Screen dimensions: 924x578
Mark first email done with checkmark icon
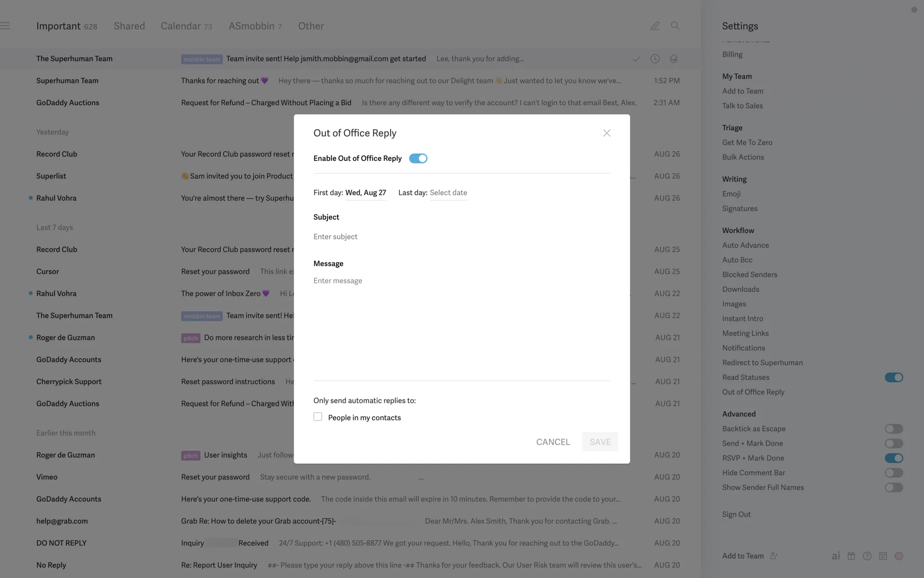coord(636,59)
